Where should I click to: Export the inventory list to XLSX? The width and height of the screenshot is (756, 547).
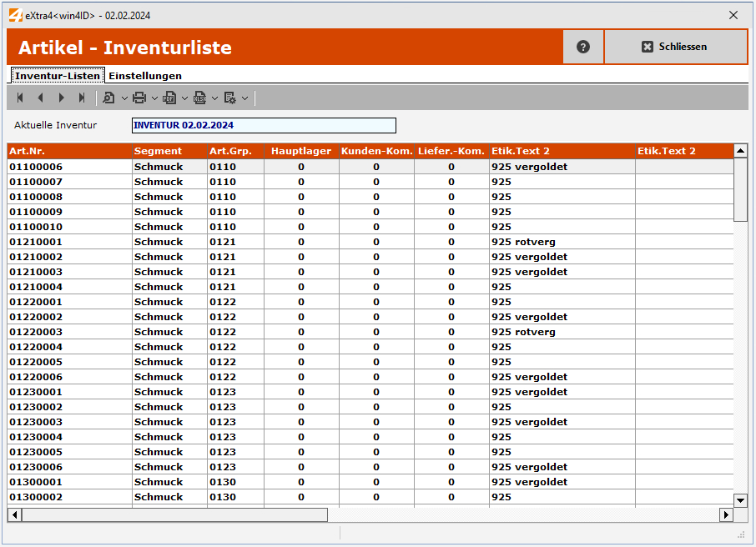pyautogui.click(x=199, y=98)
